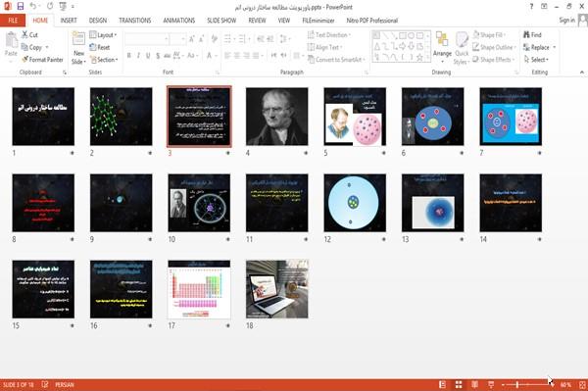Click the Align Text icon
Viewport: 588px width, 391px height.
coord(311,47)
